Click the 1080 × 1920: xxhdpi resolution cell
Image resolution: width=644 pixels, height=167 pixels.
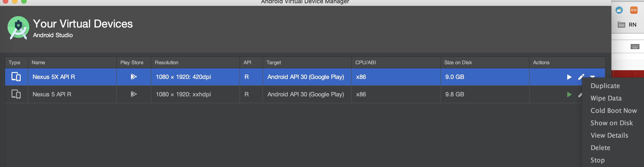click(195, 94)
